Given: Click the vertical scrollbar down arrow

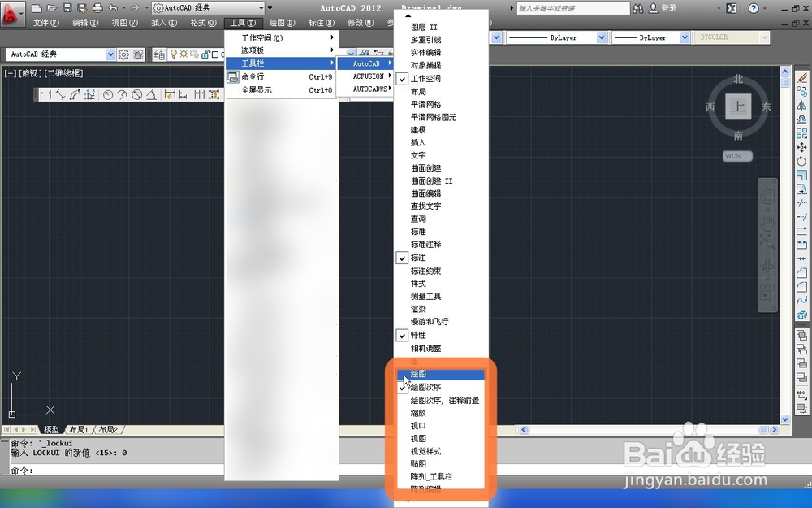Looking at the screenshot, I should [x=785, y=419].
